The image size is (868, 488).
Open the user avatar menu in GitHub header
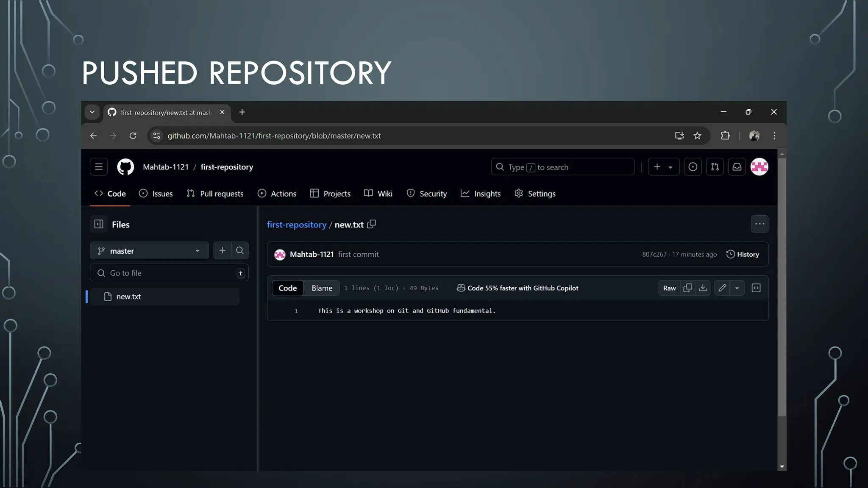tap(759, 167)
